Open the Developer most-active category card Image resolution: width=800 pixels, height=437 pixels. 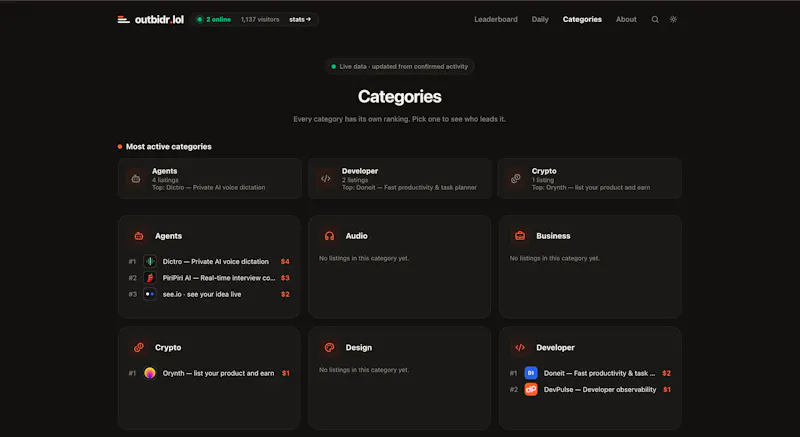pyautogui.click(x=399, y=178)
